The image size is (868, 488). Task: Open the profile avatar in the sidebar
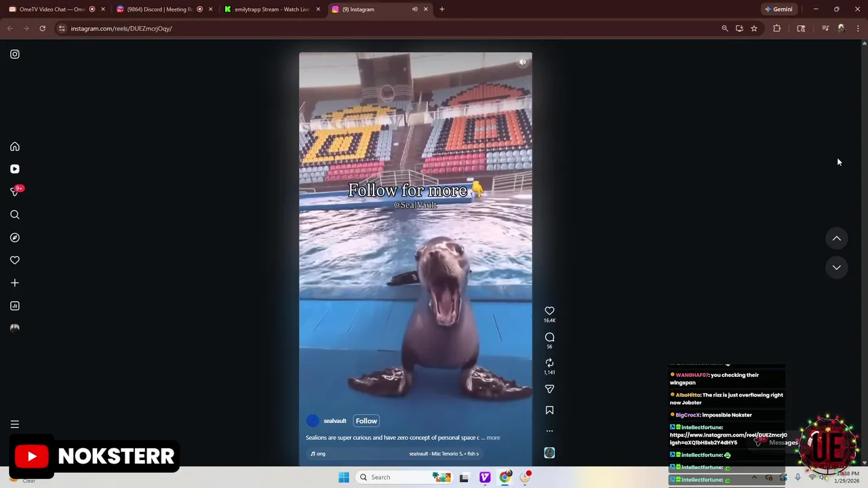[x=15, y=328]
